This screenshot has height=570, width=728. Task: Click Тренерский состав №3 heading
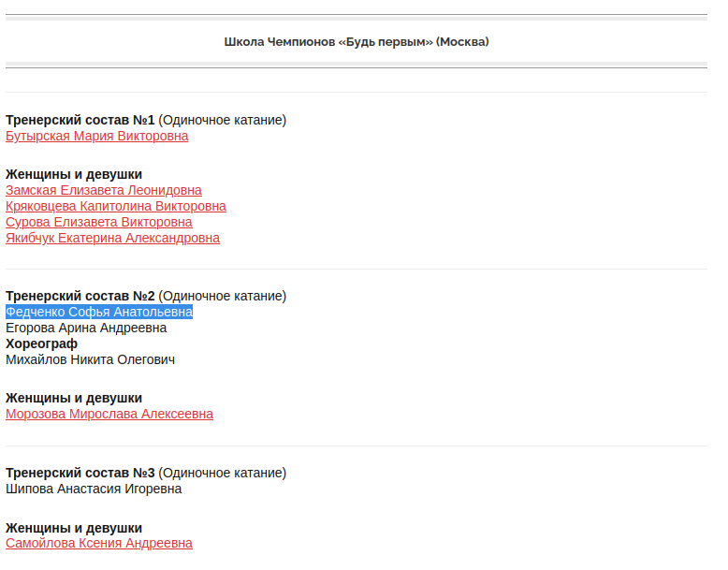[x=80, y=473]
